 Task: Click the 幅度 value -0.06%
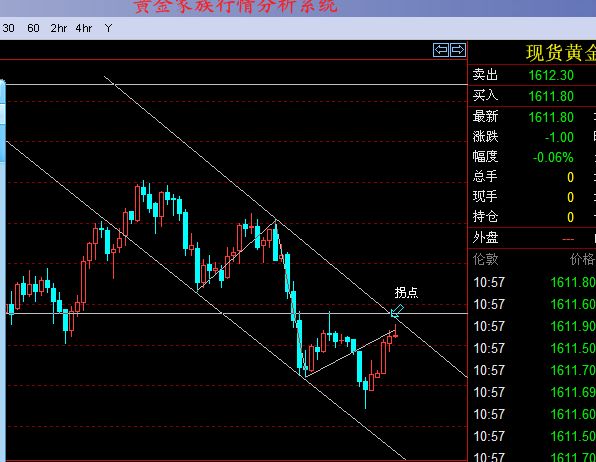pos(553,157)
